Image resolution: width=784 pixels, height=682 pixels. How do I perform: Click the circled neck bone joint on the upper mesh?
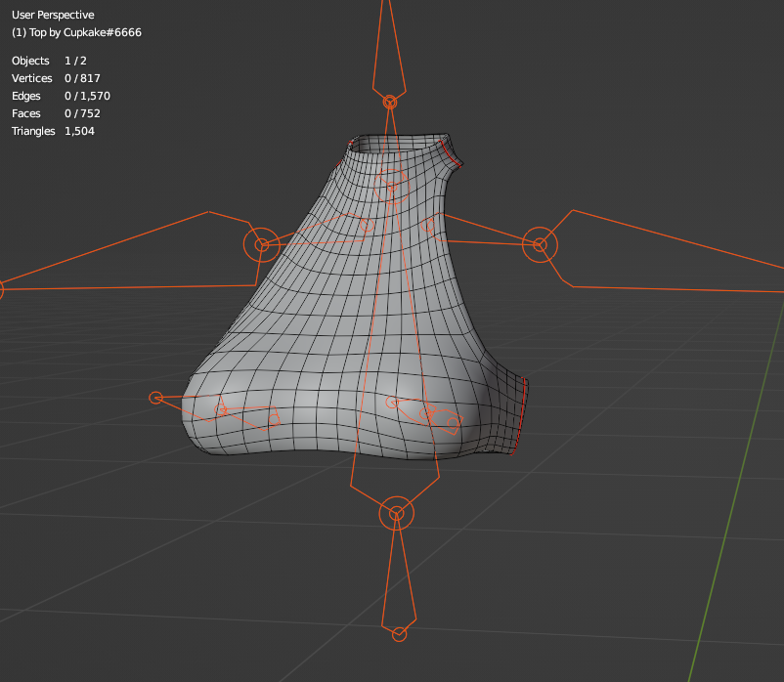coord(390,185)
